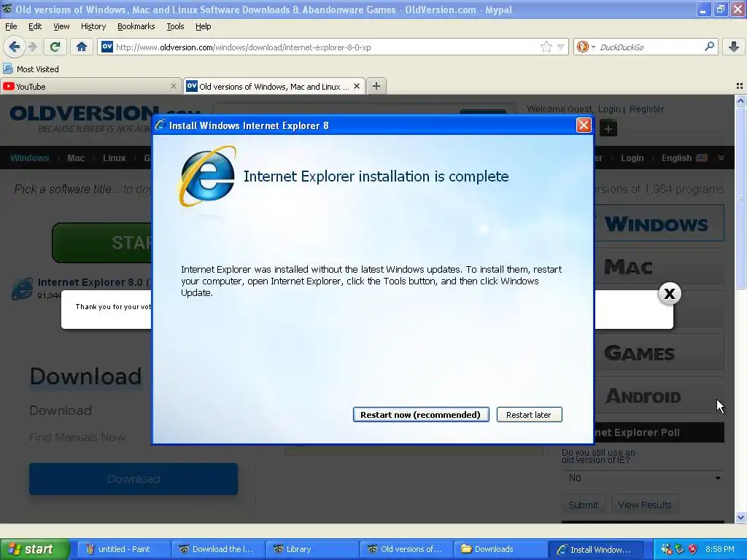Open the Edit menu

35,26
